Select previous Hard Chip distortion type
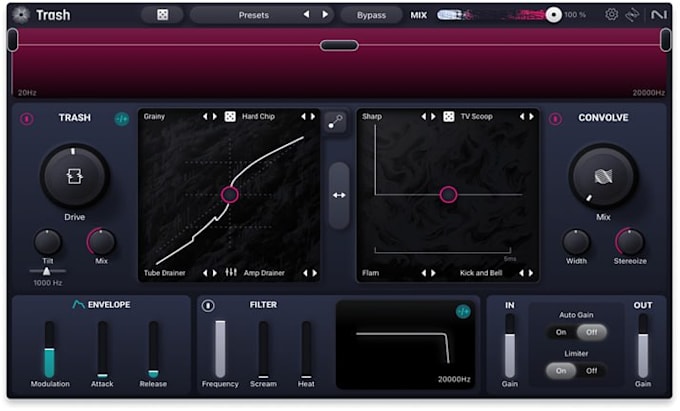This screenshot has width=680, height=411. pyautogui.click(x=303, y=116)
